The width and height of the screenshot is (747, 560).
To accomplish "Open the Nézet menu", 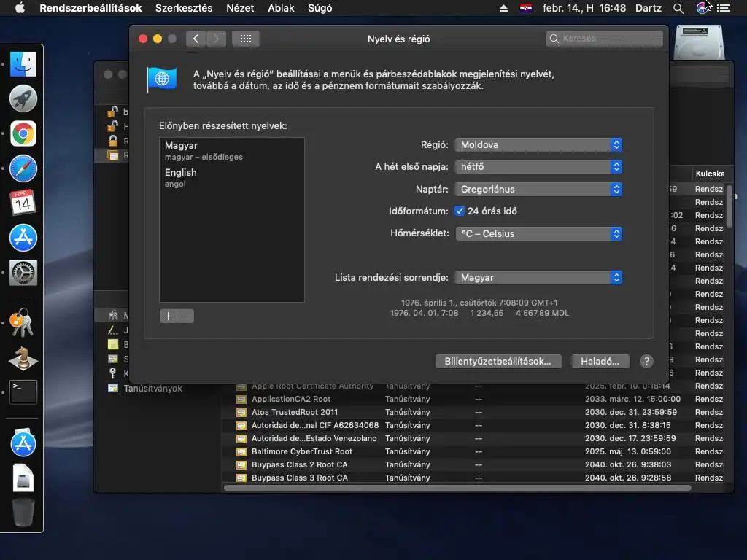I will (x=240, y=8).
